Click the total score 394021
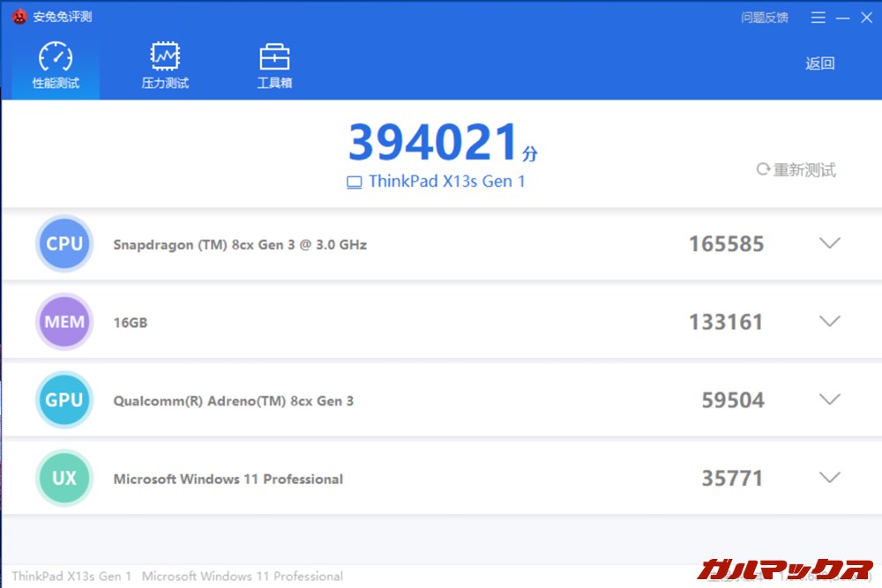 [x=432, y=143]
